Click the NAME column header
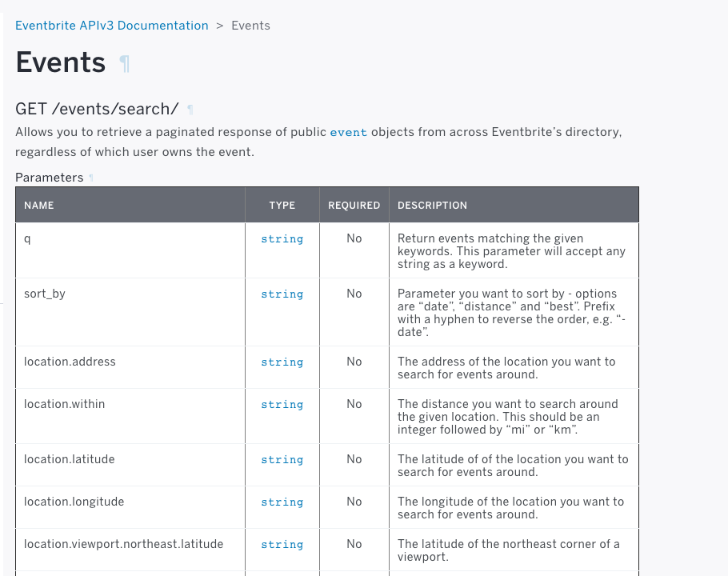 coord(38,206)
